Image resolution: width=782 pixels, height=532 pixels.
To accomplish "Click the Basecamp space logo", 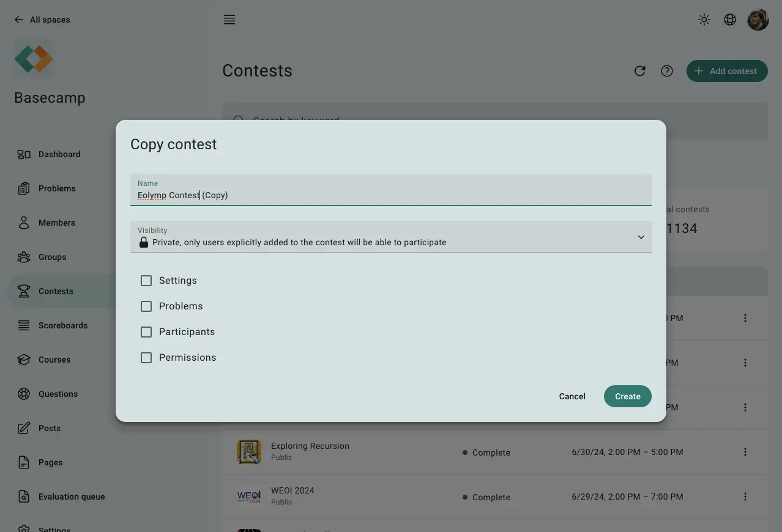I will click(x=34, y=59).
